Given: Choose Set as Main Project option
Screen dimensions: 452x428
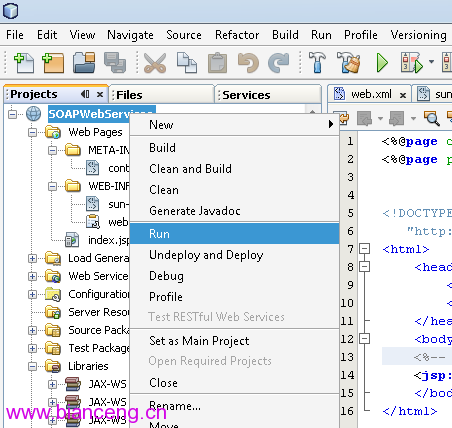Looking at the screenshot, I should click(x=234, y=341).
